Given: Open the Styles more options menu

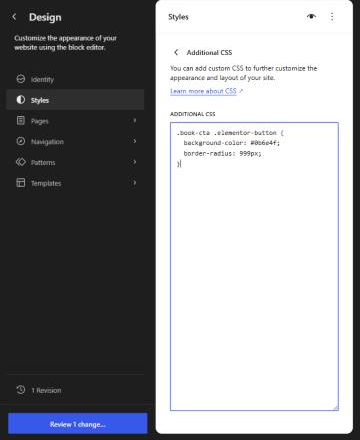Looking at the screenshot, I should [332, 16].
